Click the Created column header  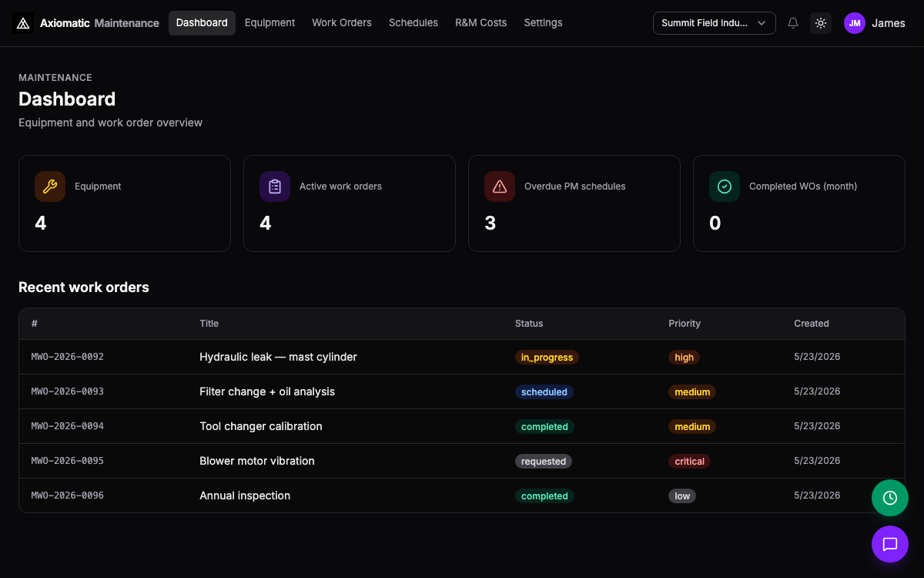click(812, 324)
